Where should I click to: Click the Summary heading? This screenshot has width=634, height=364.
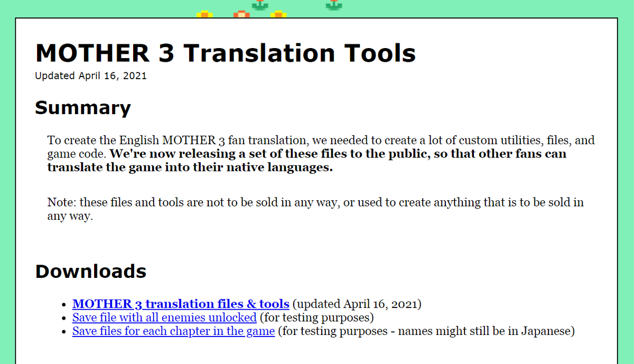pos(83,107)
